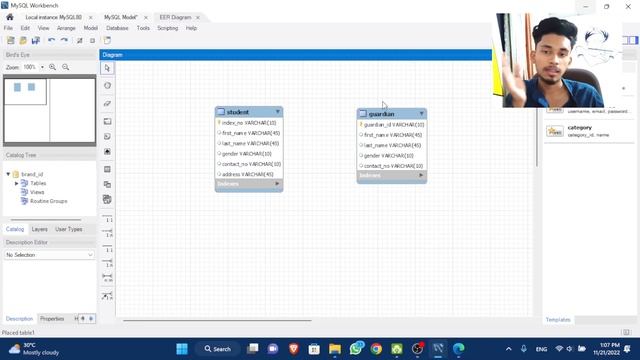Select the hand pan tool
Screen dimensions: 640x360
(107, 85)
